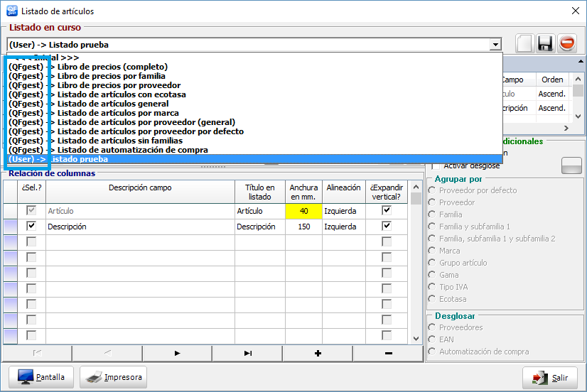Click the Orden column header

point(552,80)
